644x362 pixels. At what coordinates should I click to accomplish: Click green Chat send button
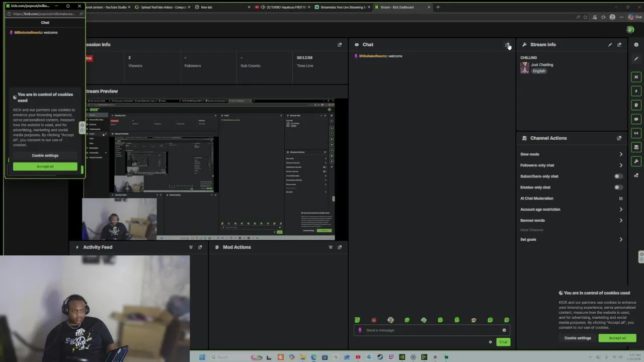pos(503,342)
